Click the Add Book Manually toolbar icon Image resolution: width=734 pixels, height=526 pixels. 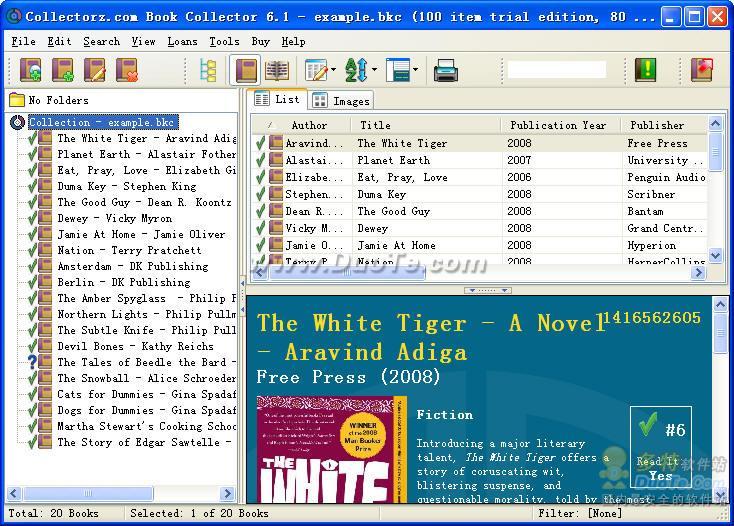[x=63, y=70]
